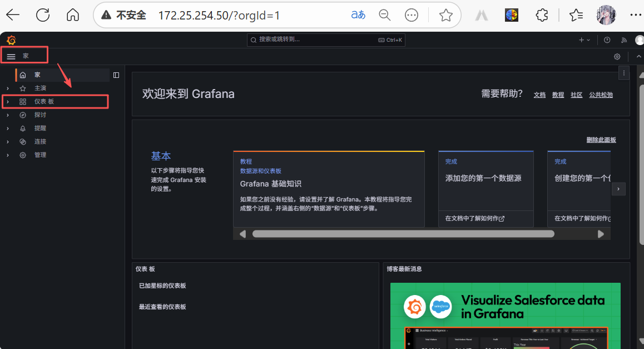Click the Grafana logo icon
The width and height of the screenshot is (644, 349).
coord(11,40)
